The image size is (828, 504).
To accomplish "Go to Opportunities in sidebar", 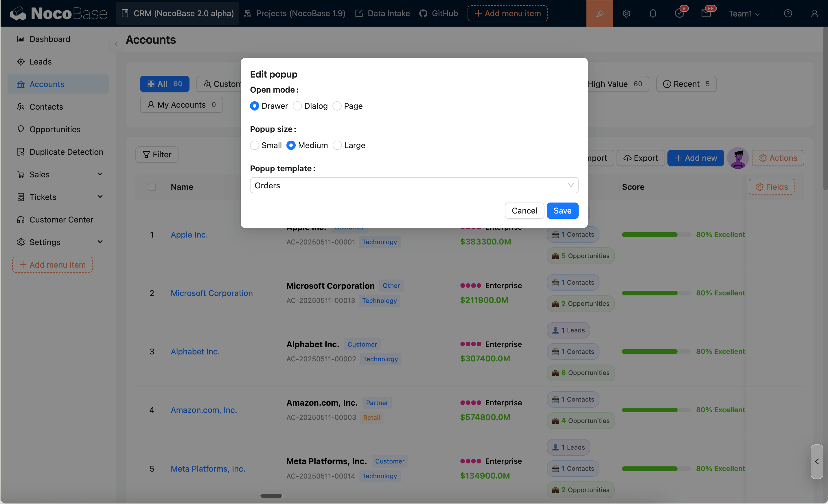I will tap(55, 129).
